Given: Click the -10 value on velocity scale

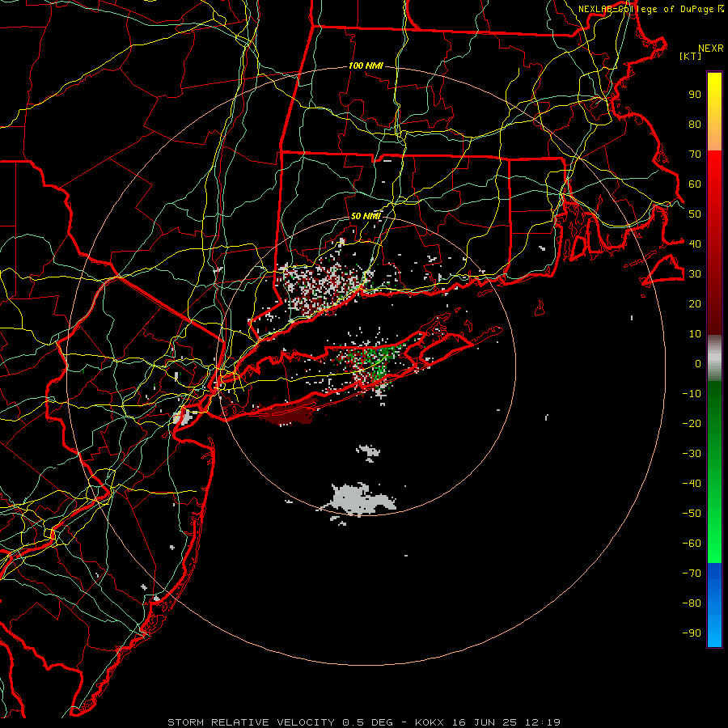Looking at the screenshot, I should click(692, 394).
